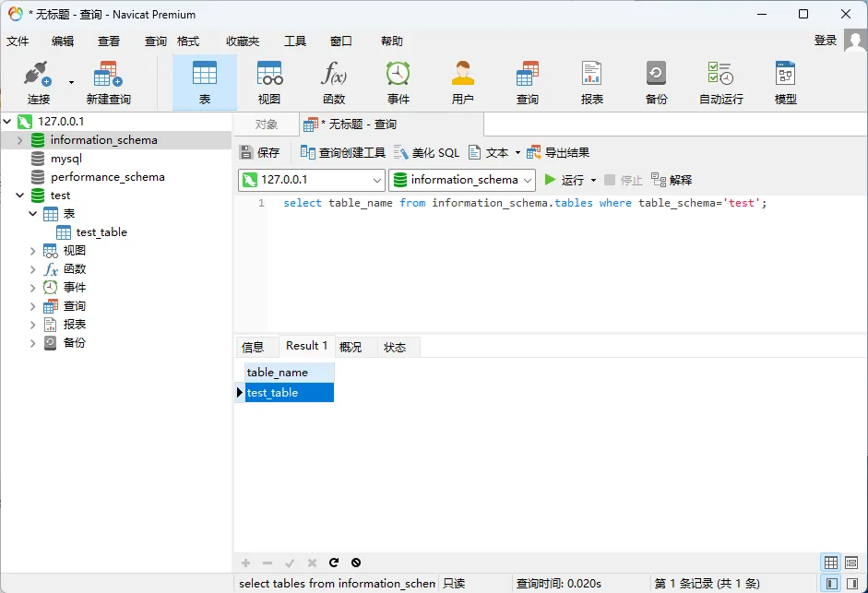Click the 新建查询 (New Query) icon
Viewport: 868px width, 593px height.
[x=108, y=82]
